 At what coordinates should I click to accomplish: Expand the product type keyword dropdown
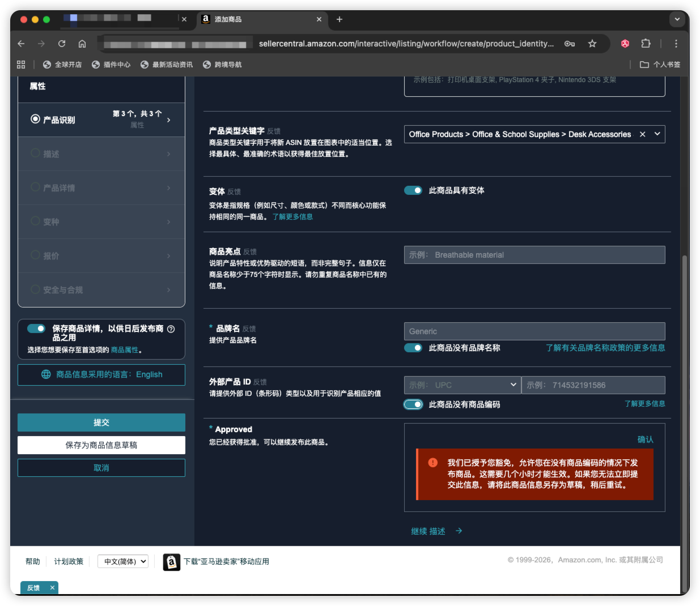point(657,134)
